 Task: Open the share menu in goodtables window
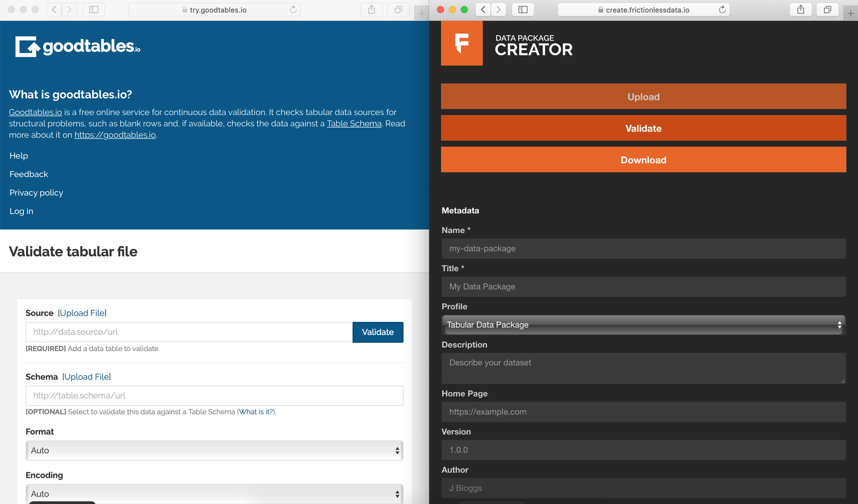click(x=371, y=10)
